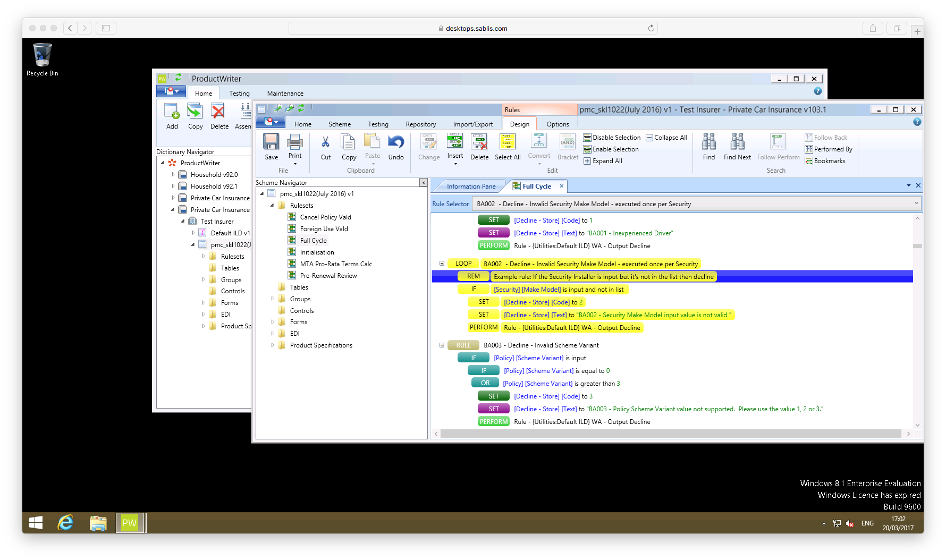Viewport: 946px width, 560px height.
Task: Expand the Product Specifications folder
Action: (x=273, y=345)
